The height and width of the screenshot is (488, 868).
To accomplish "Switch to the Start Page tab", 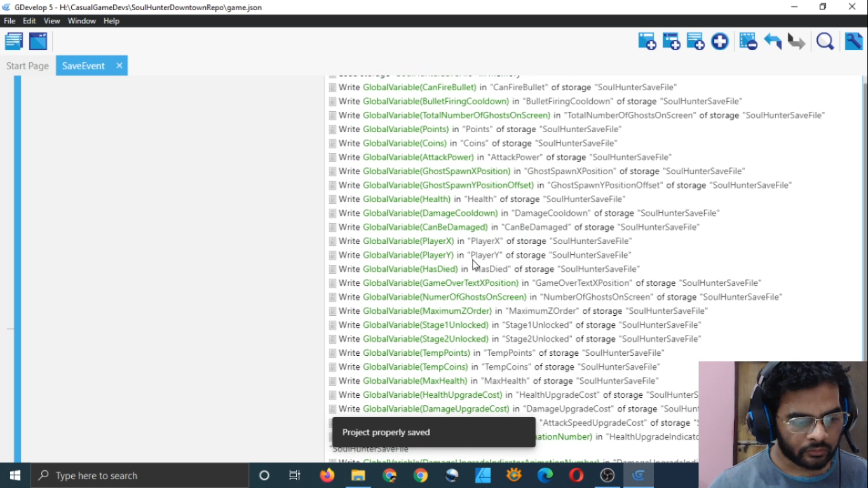I will click(27, 65).
